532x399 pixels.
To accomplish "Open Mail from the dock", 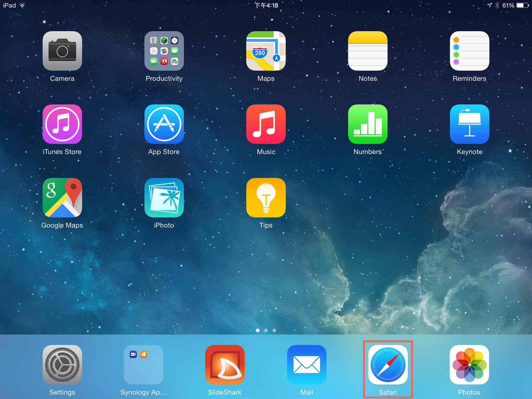I will 307,364.
